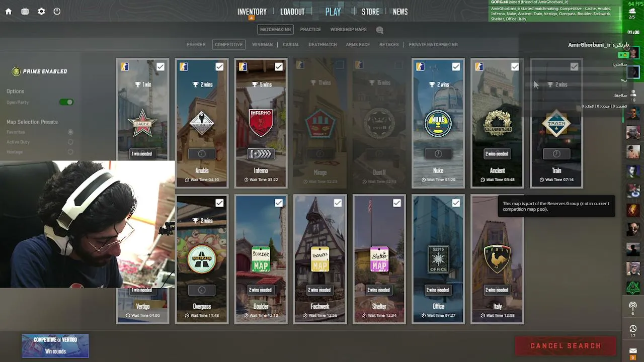Go to the home screen icon

click(x=9, y=12)
